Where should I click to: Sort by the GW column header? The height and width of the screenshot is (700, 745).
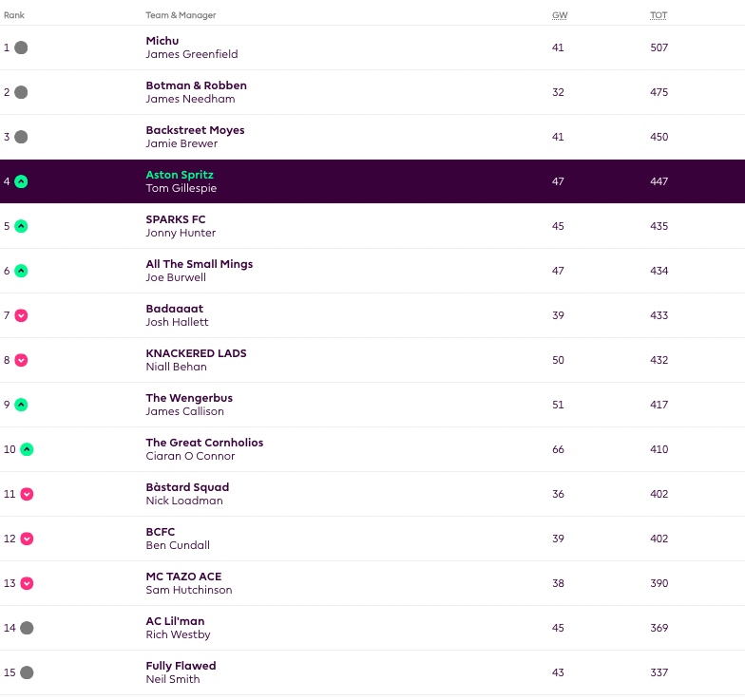(558, 15)
